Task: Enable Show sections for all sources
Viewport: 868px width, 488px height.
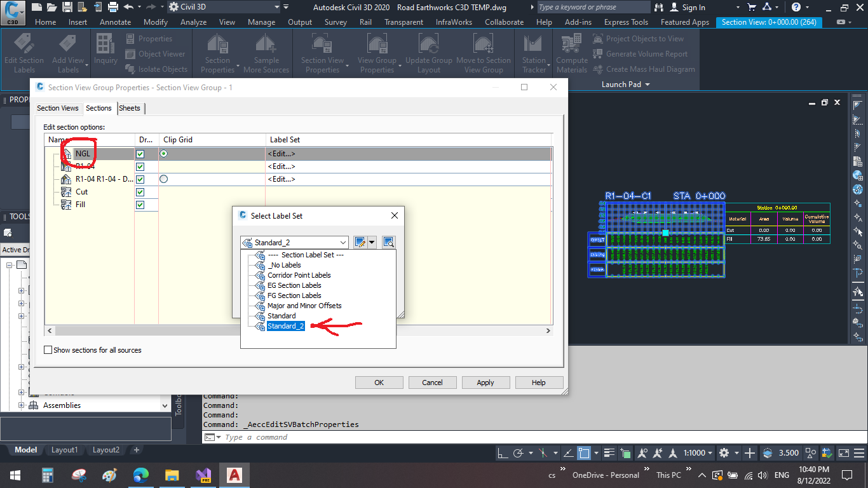Action: (x=48, y=349)
